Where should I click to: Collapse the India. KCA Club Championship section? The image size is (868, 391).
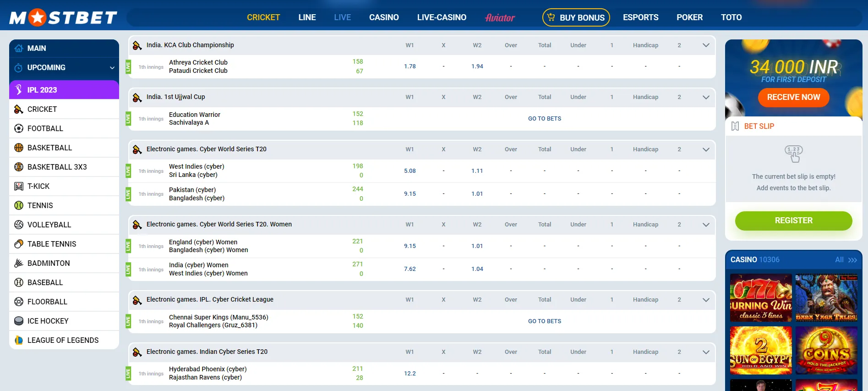706,45
